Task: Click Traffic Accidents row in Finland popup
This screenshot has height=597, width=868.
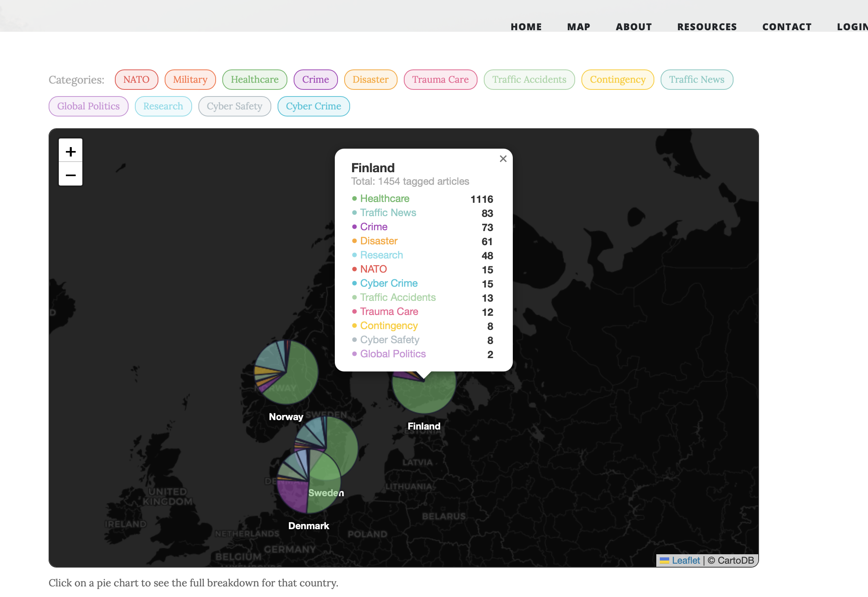Action: [x=423, y=298]
